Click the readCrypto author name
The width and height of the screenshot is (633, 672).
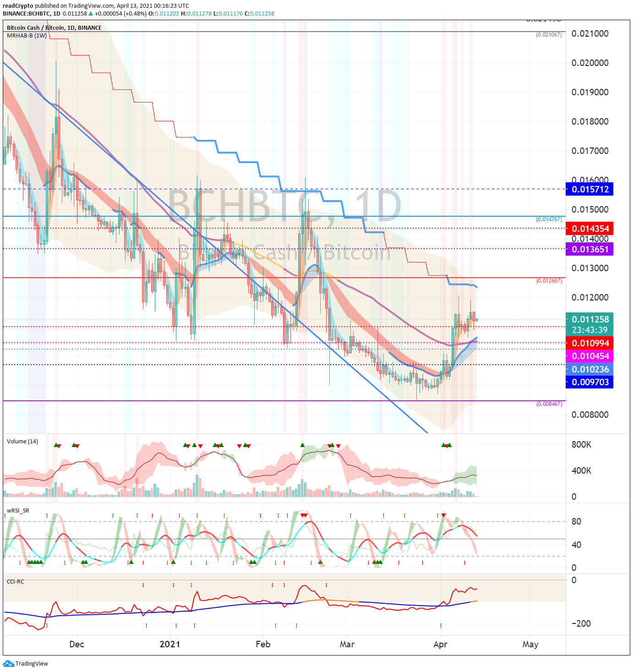point(18,6)
